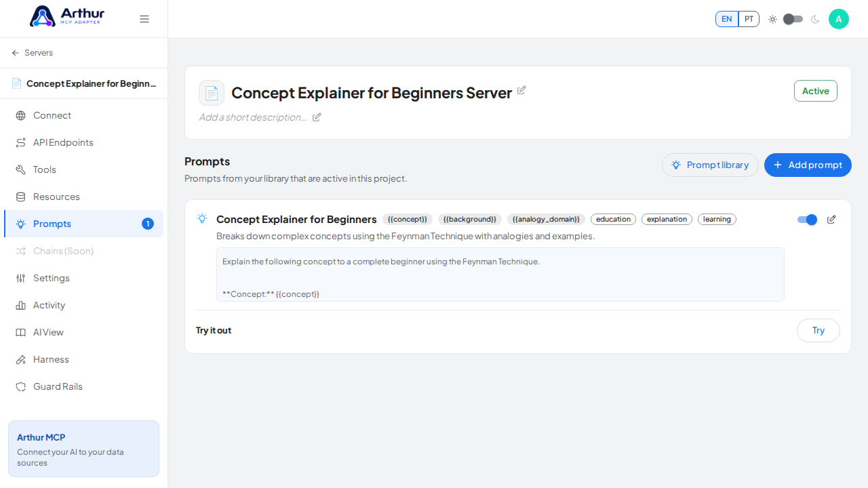868x488 pixels.
Task: Click the Tools wrench icon
Action: tap(20, 169)
